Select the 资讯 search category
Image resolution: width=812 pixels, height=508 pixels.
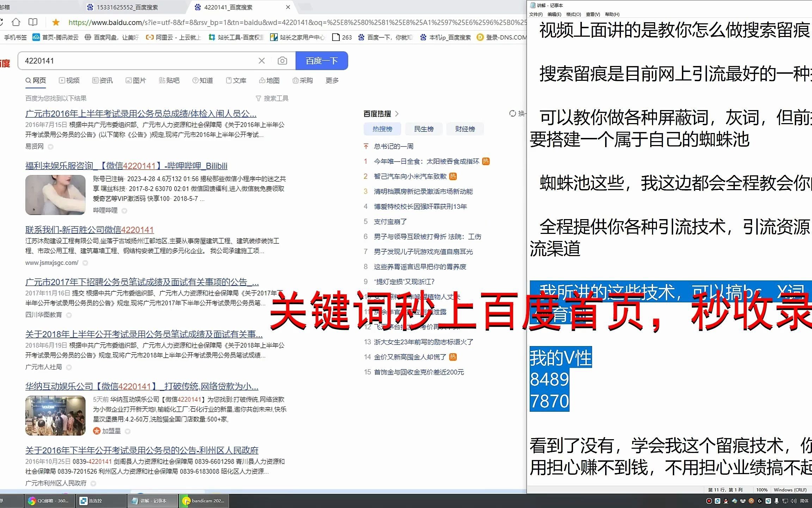tap(103, 80)
